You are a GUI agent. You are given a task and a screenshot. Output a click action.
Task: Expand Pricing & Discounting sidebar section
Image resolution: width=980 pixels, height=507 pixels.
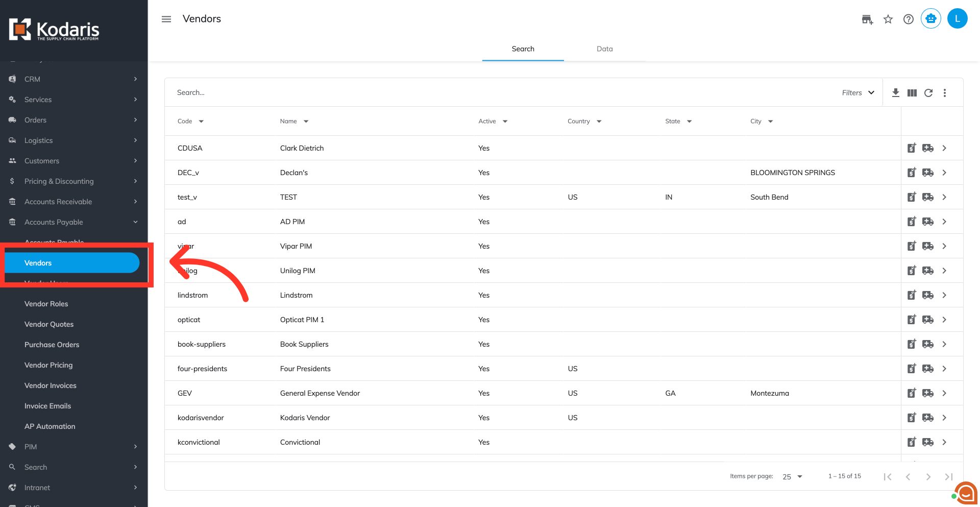(74, 181)
